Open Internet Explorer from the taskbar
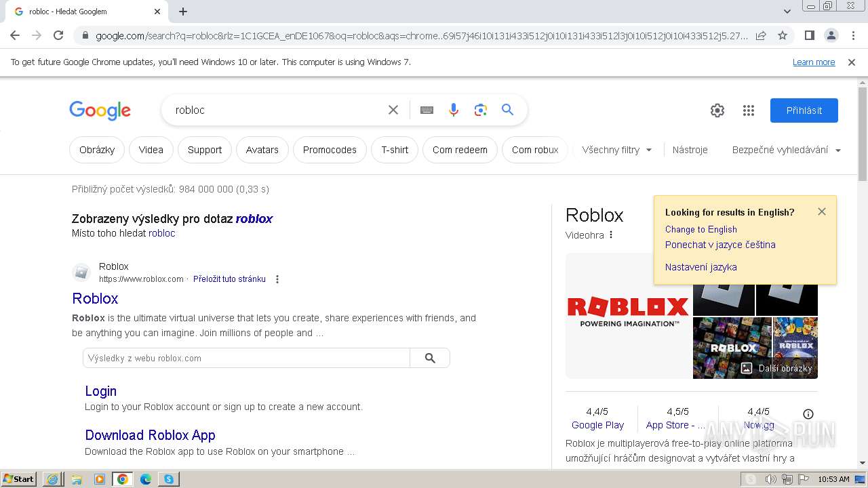 [53, 479]
